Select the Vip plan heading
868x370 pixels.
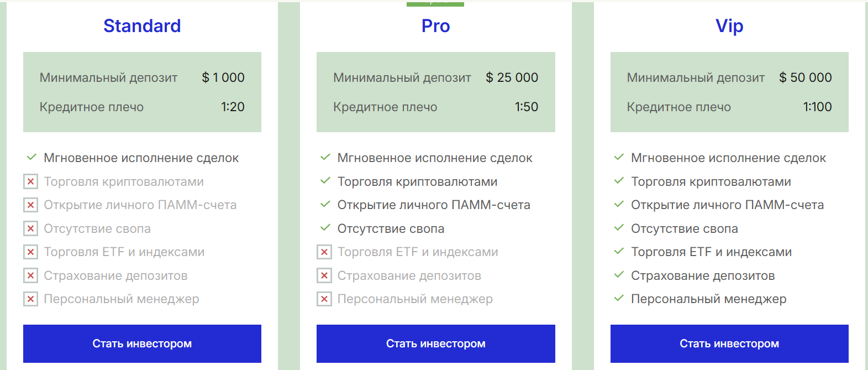point(729,26)
